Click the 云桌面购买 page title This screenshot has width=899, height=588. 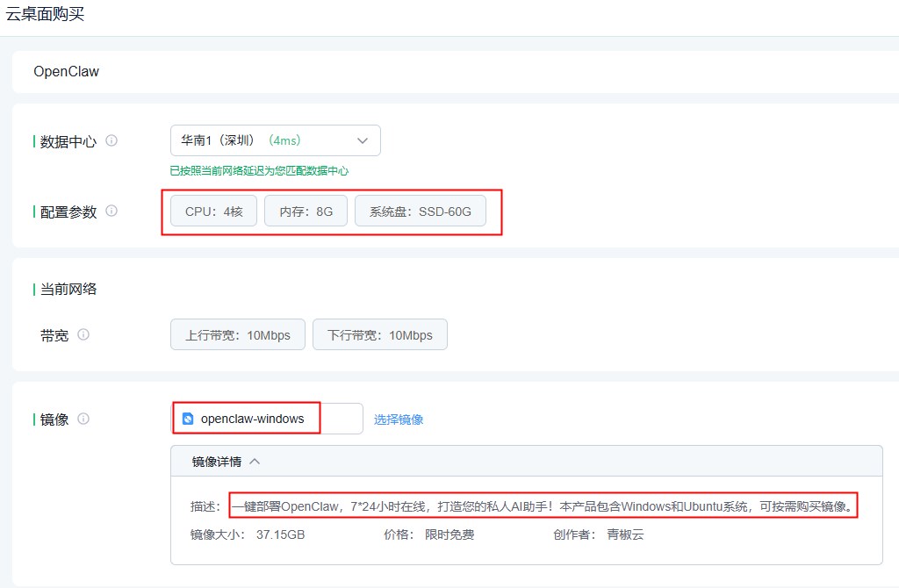[x=45, y=15]
